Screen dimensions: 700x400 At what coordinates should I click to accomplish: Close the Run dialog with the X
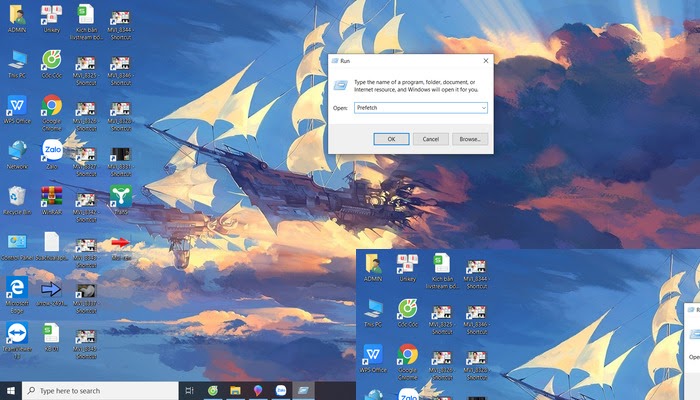tap(486, 61)
